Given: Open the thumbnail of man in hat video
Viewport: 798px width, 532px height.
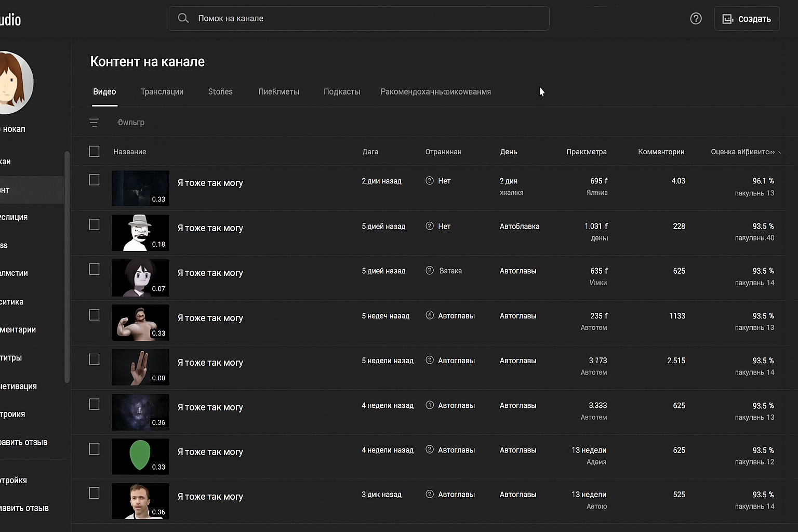Looking at the screenshot, I should pyautogui.click(x=140, y=233).
